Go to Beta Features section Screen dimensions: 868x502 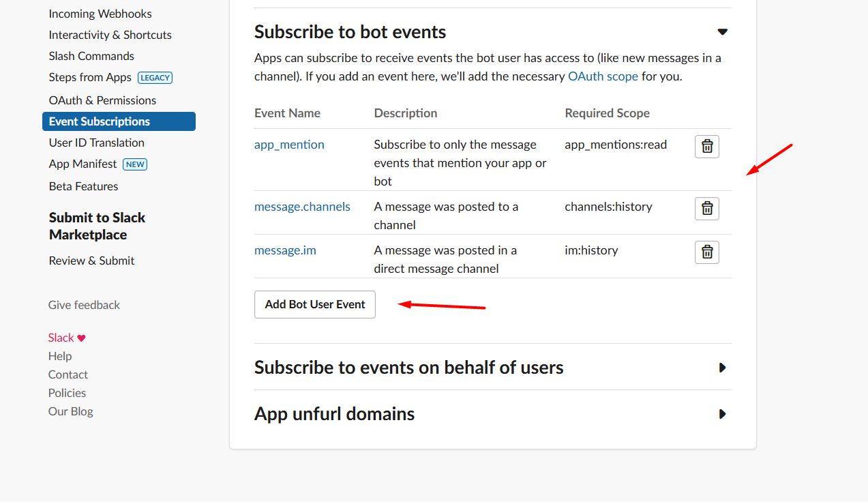83,186
